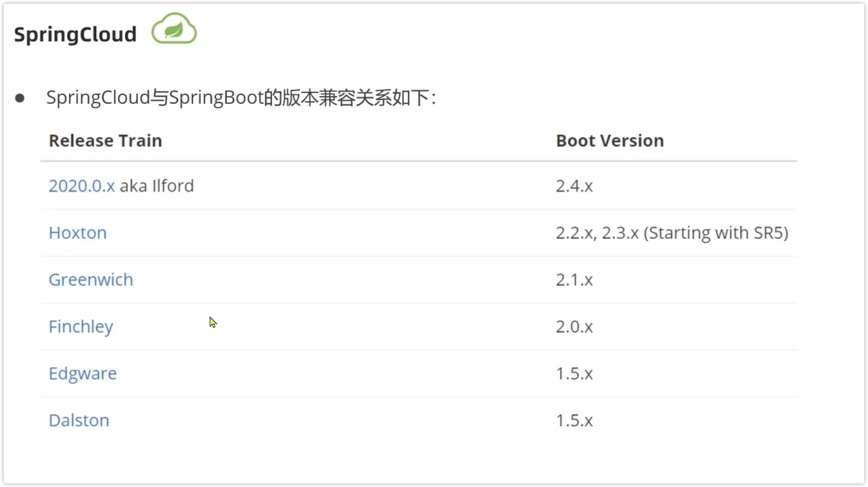Select the 2.2.x, 2.3.x (Starting with SR5) cell
Image resolution: width=868 pixels, height=487 pixels.
(672, 233)
